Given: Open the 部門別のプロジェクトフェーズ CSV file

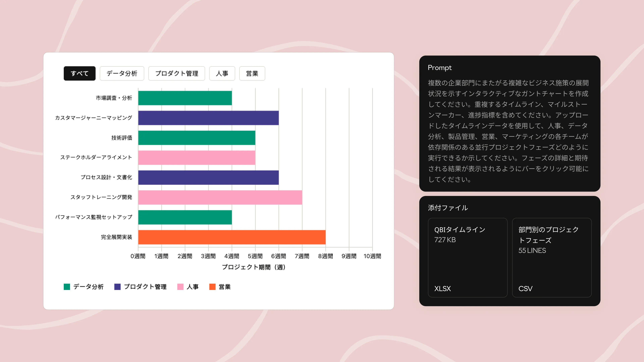Looking at the screenshot, I should [552, 258].
